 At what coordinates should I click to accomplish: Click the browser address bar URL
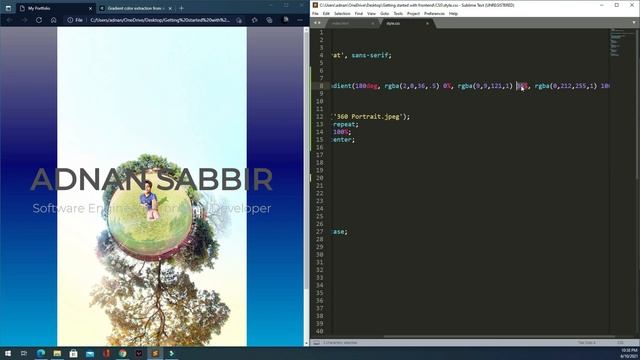click(x=160, y=20)
